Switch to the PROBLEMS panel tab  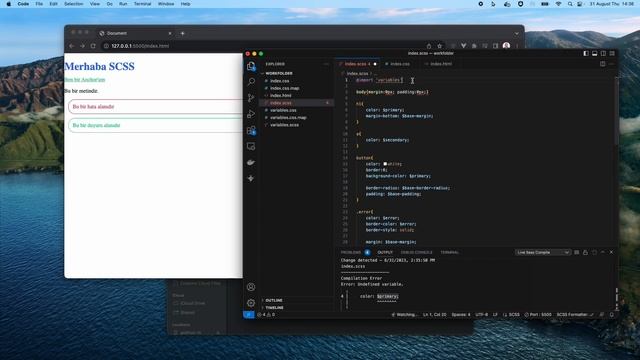pos(351,253)
